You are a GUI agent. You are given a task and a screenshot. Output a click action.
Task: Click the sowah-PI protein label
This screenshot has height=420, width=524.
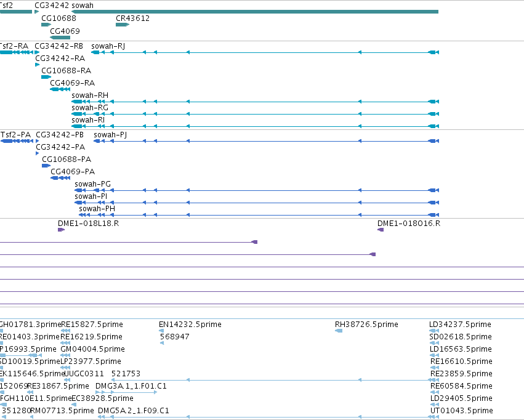91,196
